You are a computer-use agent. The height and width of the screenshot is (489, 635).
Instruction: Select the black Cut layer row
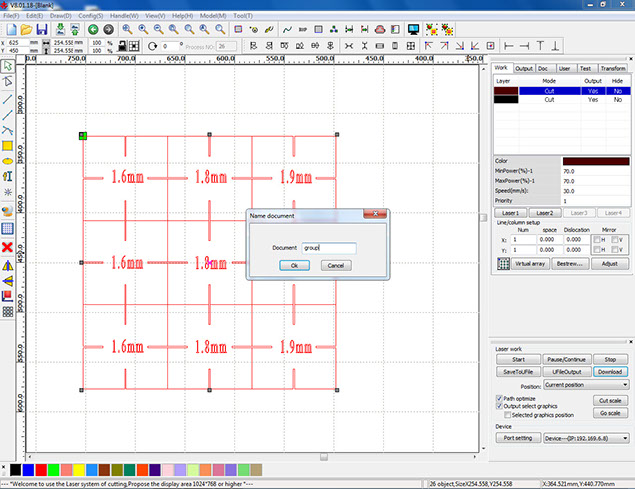pyautogui.click(x=562, y=100)
